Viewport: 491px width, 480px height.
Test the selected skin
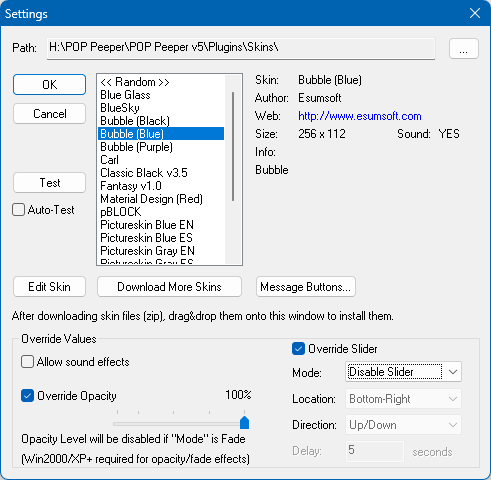click(49, 183)
